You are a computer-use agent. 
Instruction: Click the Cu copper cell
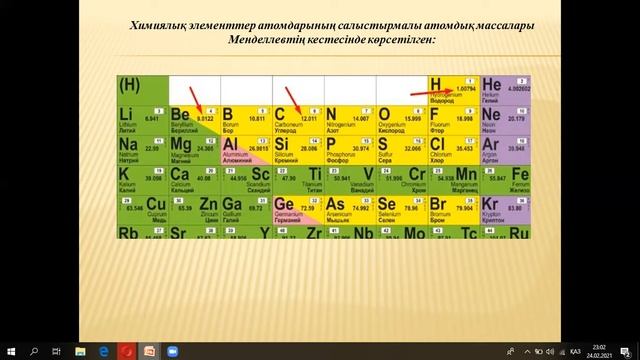143,210
